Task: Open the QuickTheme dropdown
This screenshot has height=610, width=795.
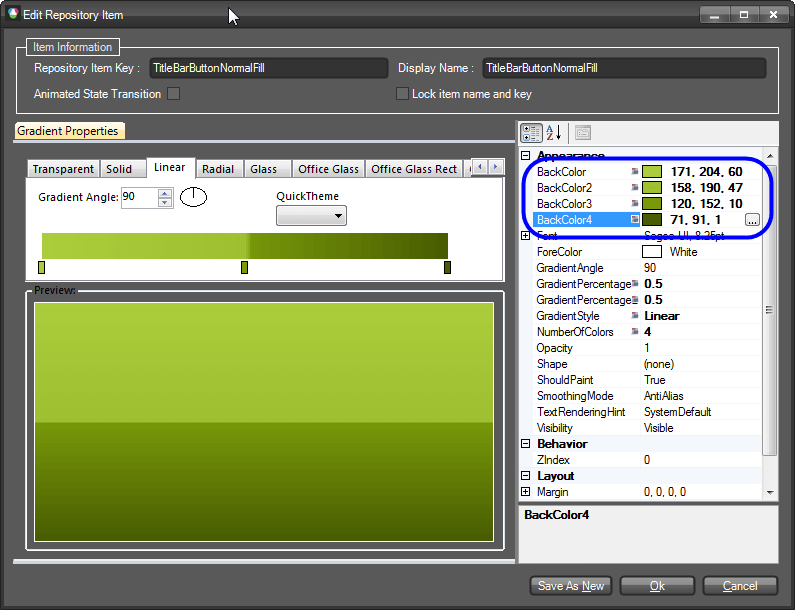Action: coord(311,216)
